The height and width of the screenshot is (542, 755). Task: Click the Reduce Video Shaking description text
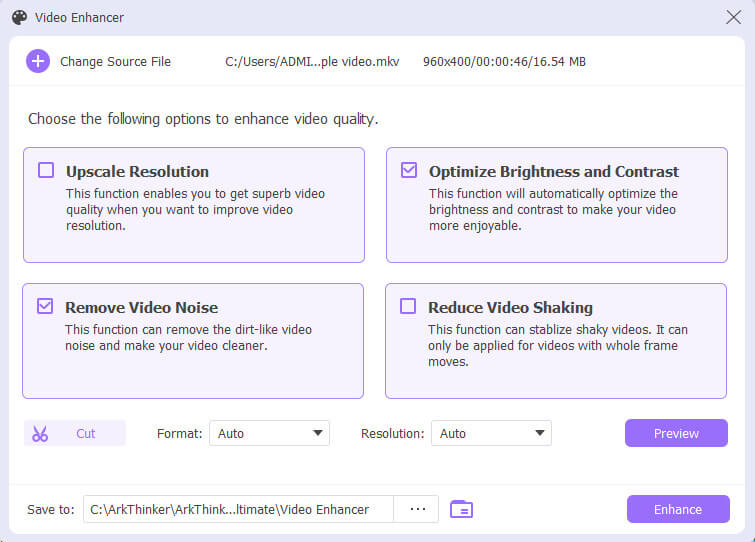tap(558, 346)
